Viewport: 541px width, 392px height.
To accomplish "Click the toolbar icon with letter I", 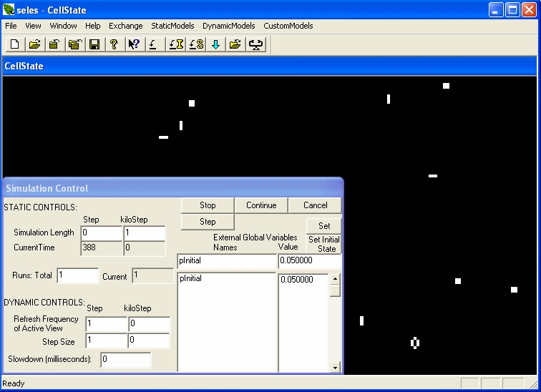I will coord(176,44).
